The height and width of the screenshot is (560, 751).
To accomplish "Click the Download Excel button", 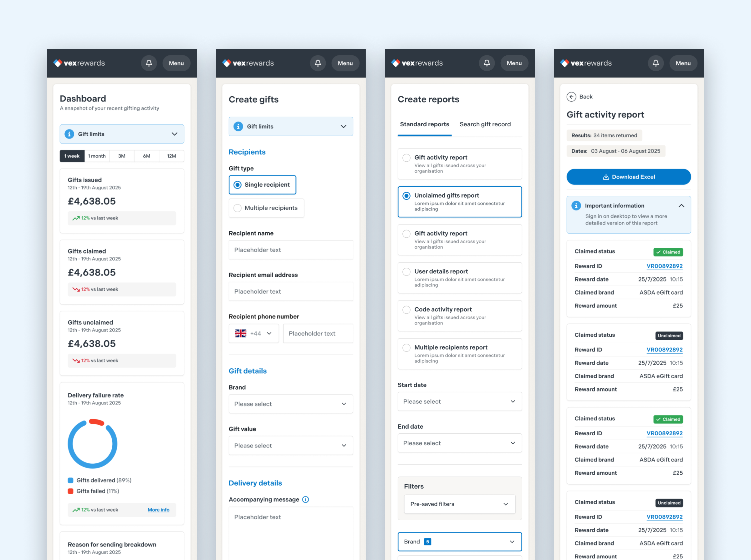I will click(x=629, y=177).
